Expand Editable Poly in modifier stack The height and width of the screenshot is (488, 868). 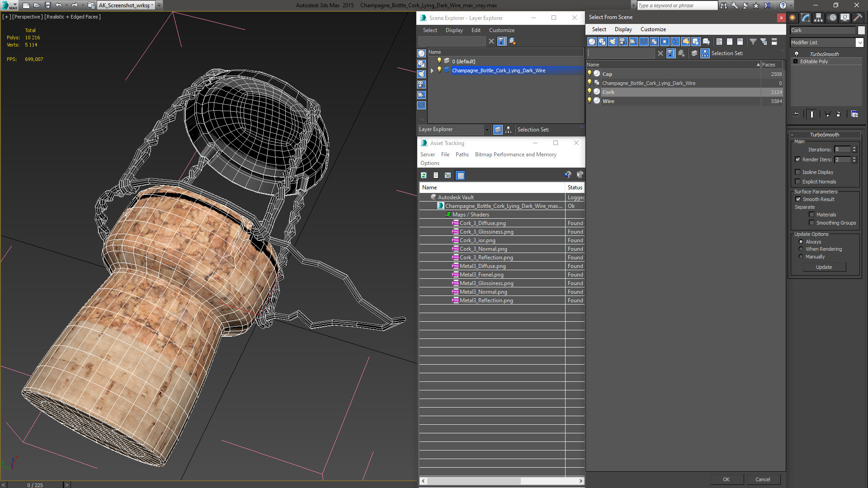[795, 61]
